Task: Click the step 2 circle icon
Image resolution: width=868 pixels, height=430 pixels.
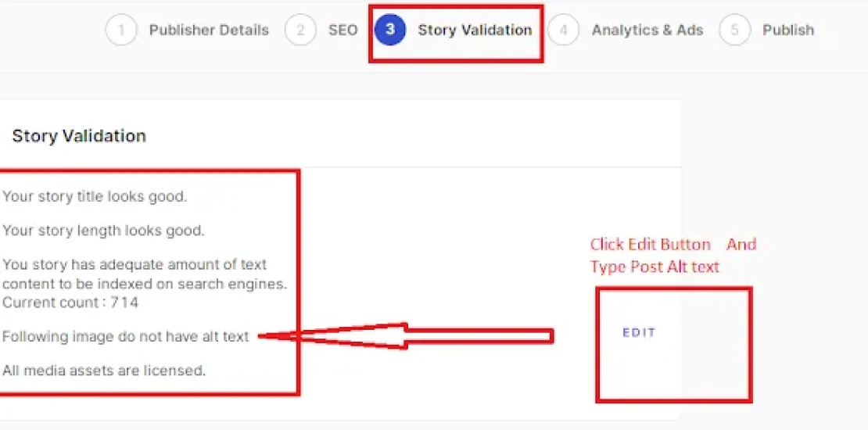Action: pyautogui.click(x=300, y=30)
